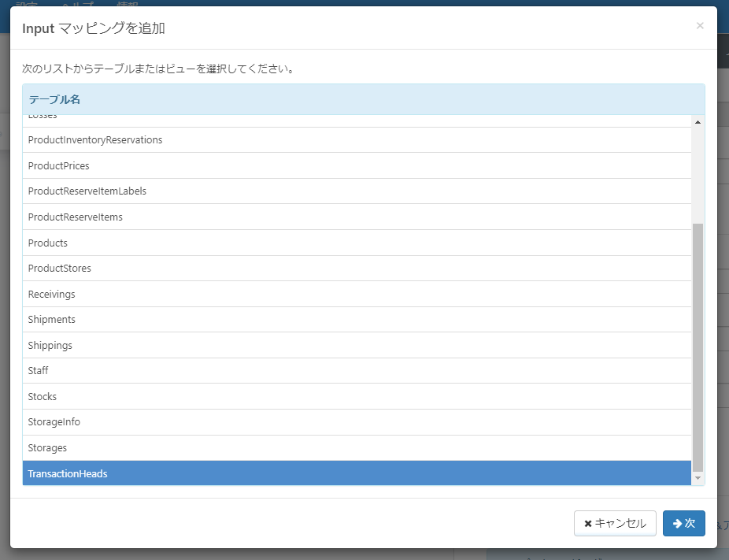Click the キャンセル cancel button
This screenshot has height=560, width=729.
[x=615, y=523]
